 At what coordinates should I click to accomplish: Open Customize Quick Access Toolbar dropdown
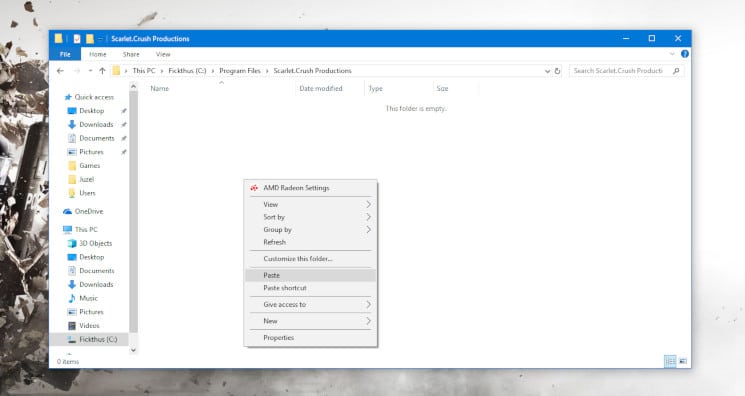(x=100, y=39)
